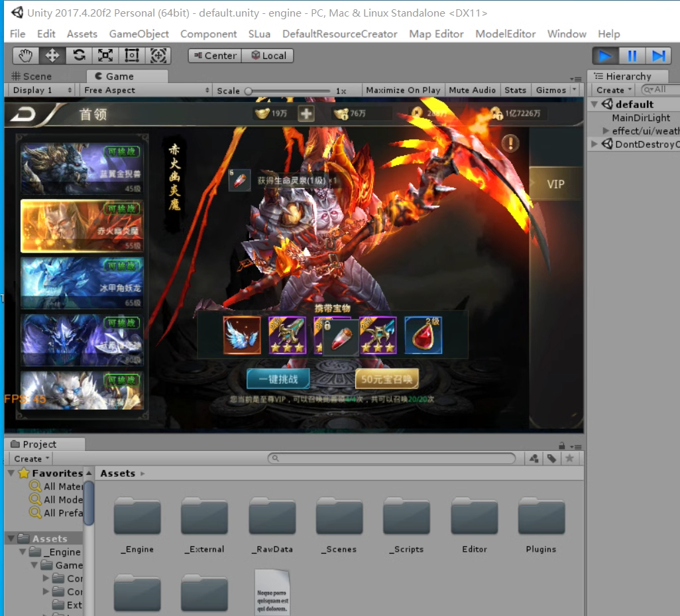Screen dimensions: 680x616
Task: Select the Rotate tool
Action: 79,56
